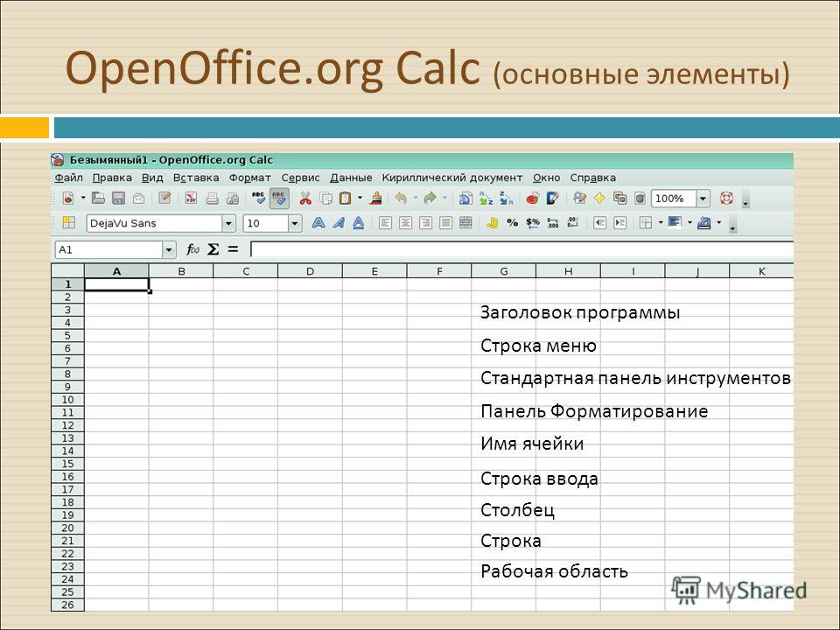Click the Hyperlink icon
The width and height of the screenshot is (840, 630).
[x=465, y=199]
